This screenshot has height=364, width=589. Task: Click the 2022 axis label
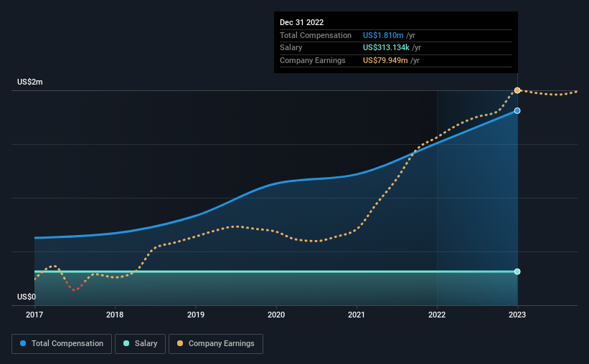pyautogui.click(x=437, y=315)
